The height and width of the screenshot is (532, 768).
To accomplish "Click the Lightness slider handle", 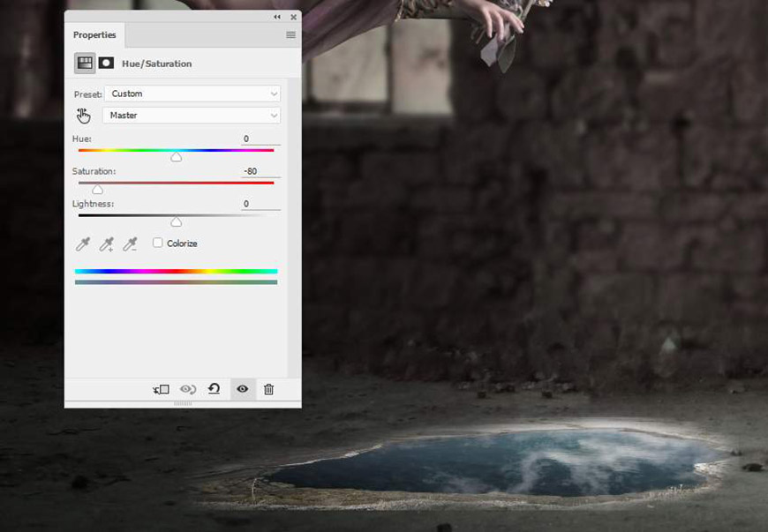I will coord(177,221).
